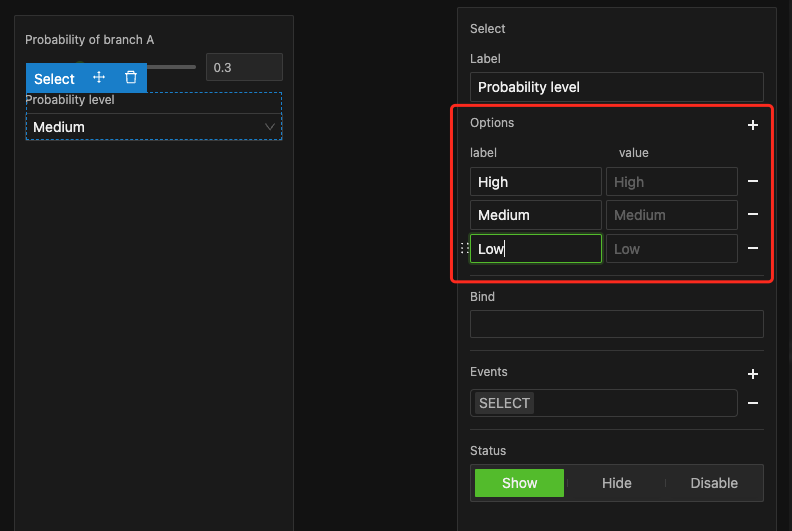
Task: Delete the selected component with the trash icon
Action: point(131,78)
